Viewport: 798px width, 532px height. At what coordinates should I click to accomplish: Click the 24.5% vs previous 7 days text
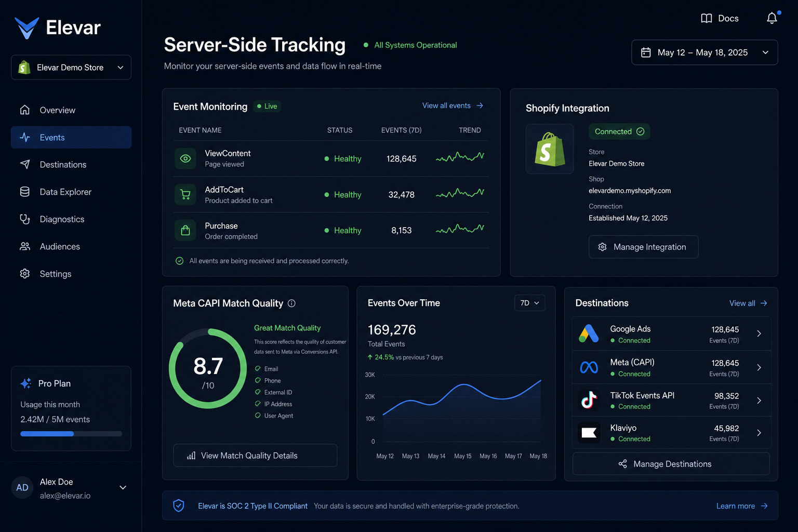click(405, 357)
